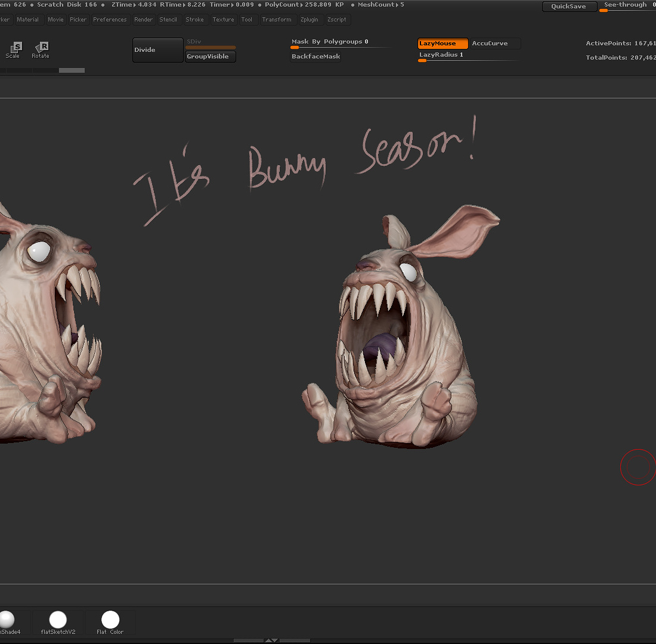Click the ZTime 4.034 readout

(x=134, y=5)
